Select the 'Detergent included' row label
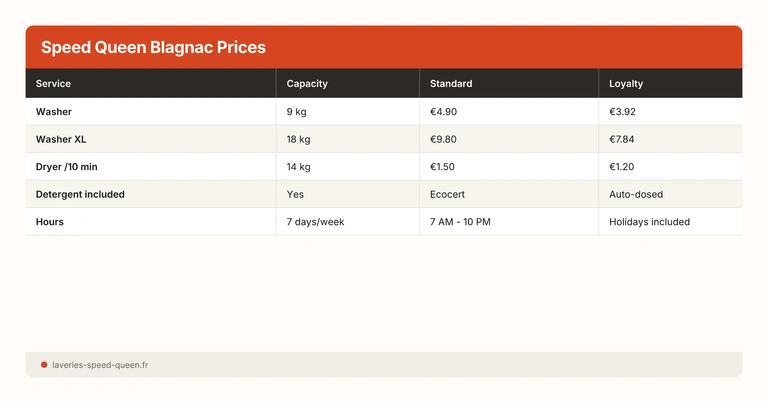Viewport: 768px width, 403px height. point(80,194)
